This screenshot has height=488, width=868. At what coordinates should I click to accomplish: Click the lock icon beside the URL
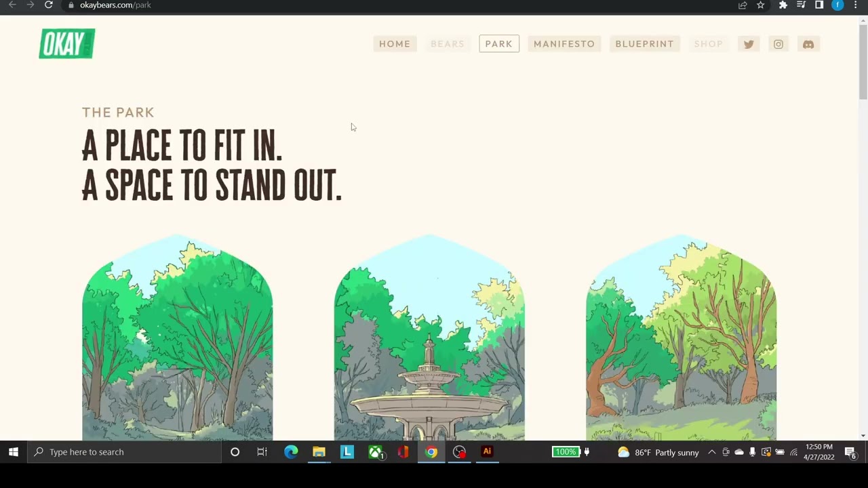click(71, 5)
